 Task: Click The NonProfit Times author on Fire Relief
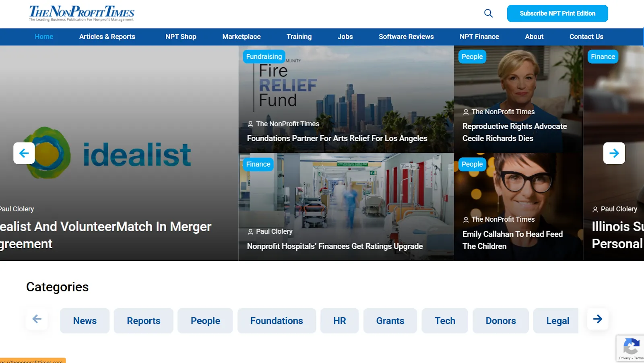click(x=287, y=124)
